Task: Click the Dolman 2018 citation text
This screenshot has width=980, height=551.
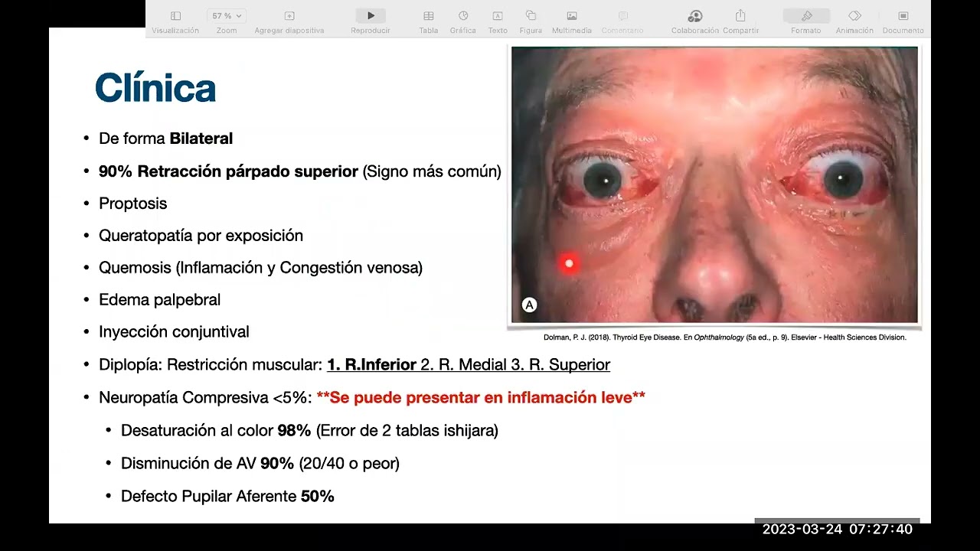Action: tap(725, 337)
